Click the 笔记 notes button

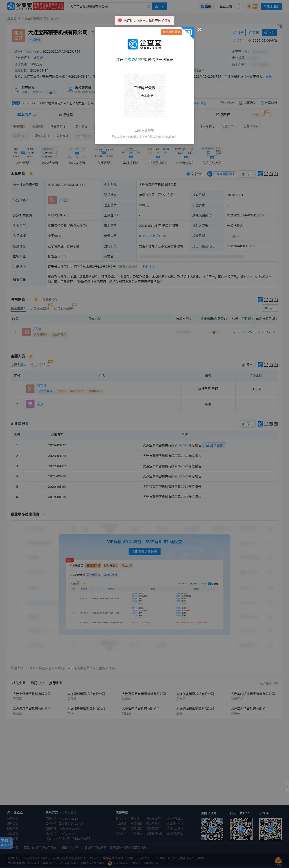254,33
